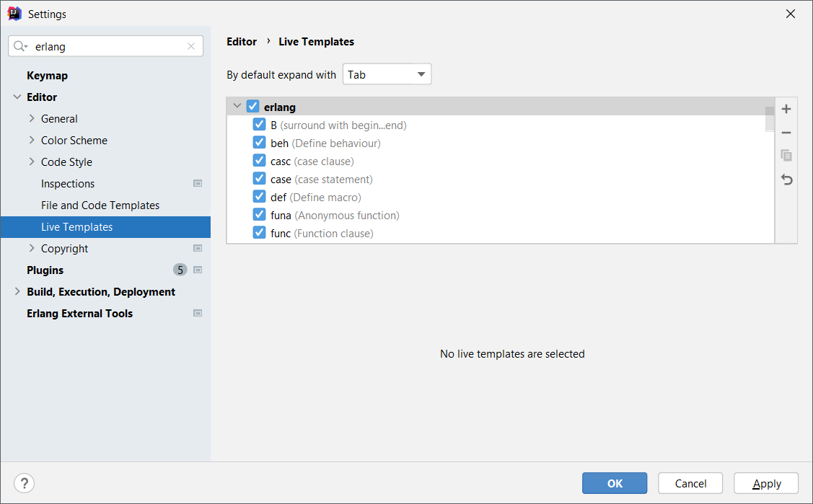The height and width of the screenshot is (504, 813).
Task: Click the Plugins update count badge 5
Action: [x=180, y=270]
